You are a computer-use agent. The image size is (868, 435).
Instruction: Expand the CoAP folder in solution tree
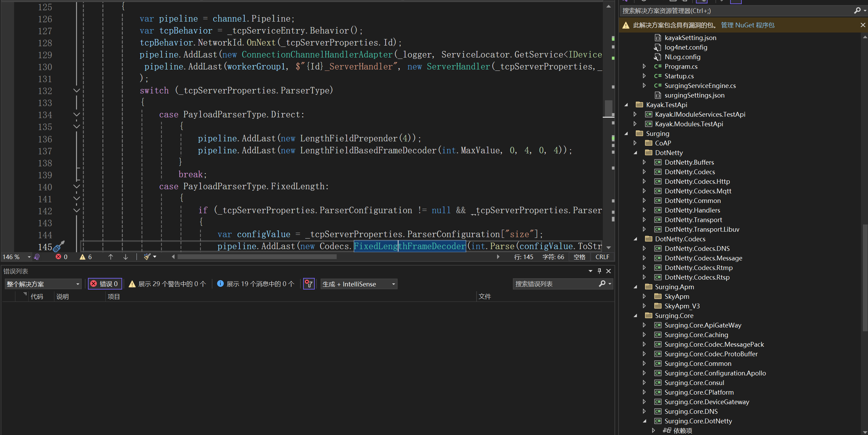point(635,143)
